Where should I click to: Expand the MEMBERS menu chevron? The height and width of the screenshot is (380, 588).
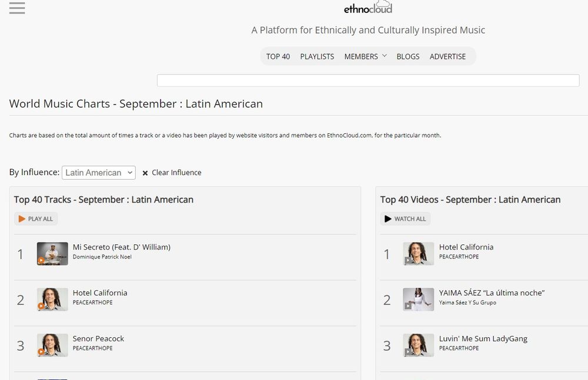(x=385, y=56)
